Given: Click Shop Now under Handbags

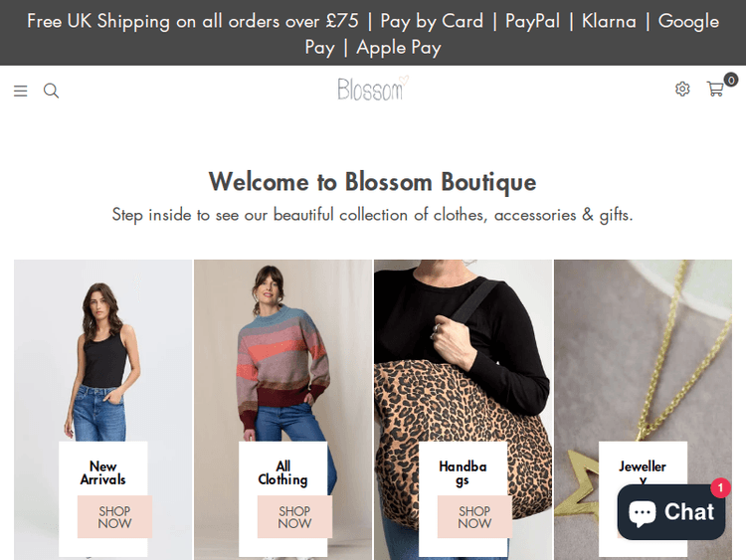Looking at the screenshot, I should [x=474, y=517].
